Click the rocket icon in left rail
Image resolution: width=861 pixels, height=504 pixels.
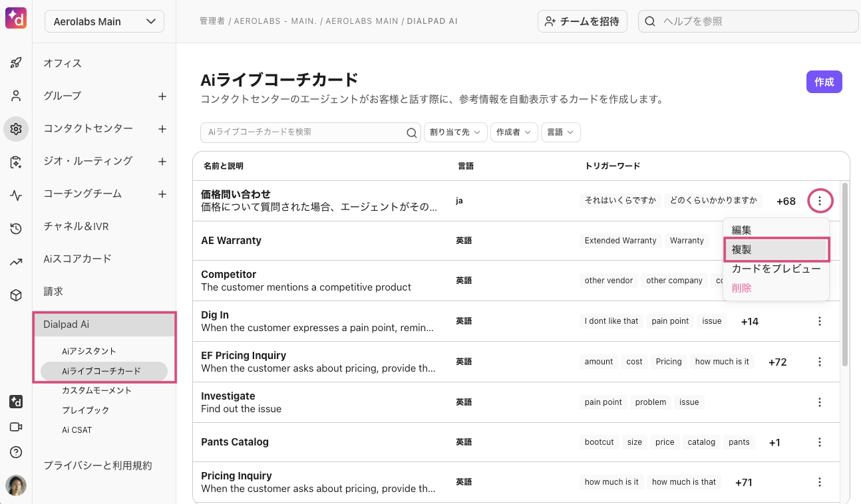point(16,63)
